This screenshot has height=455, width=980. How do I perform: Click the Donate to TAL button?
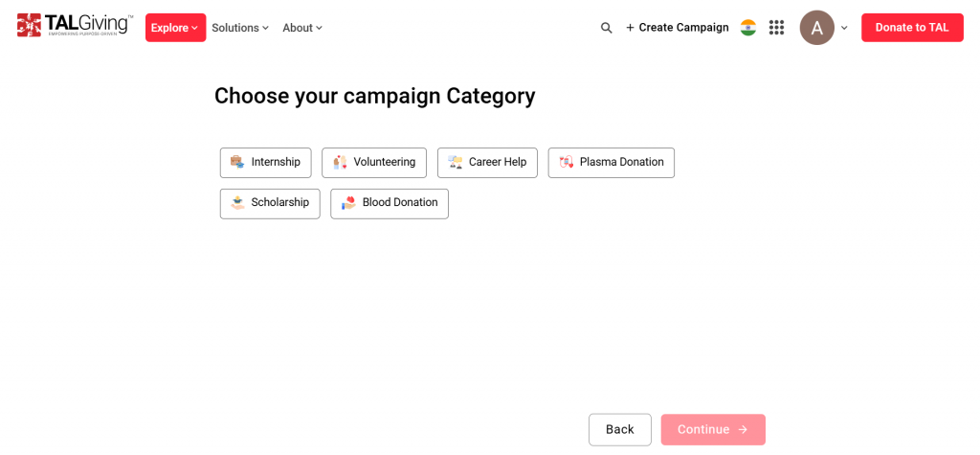tap(912, 28)
